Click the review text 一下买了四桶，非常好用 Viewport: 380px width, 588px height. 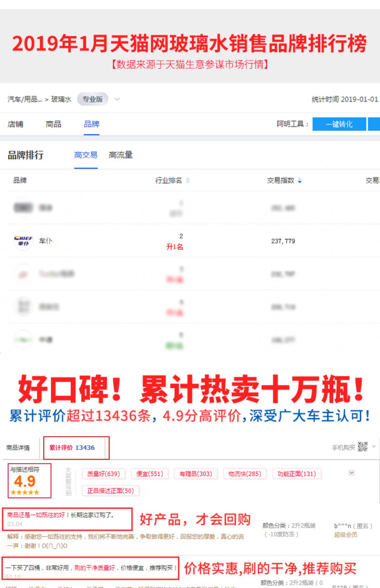37,568
